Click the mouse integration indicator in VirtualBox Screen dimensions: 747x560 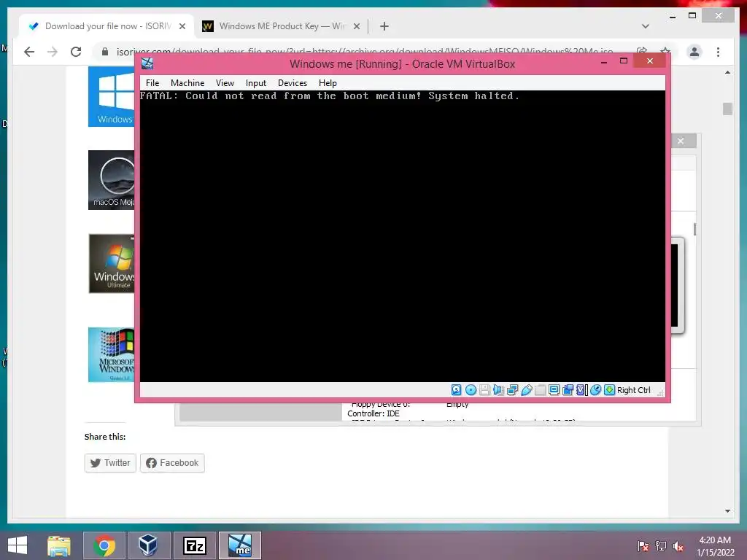click(x=595, y=390)
